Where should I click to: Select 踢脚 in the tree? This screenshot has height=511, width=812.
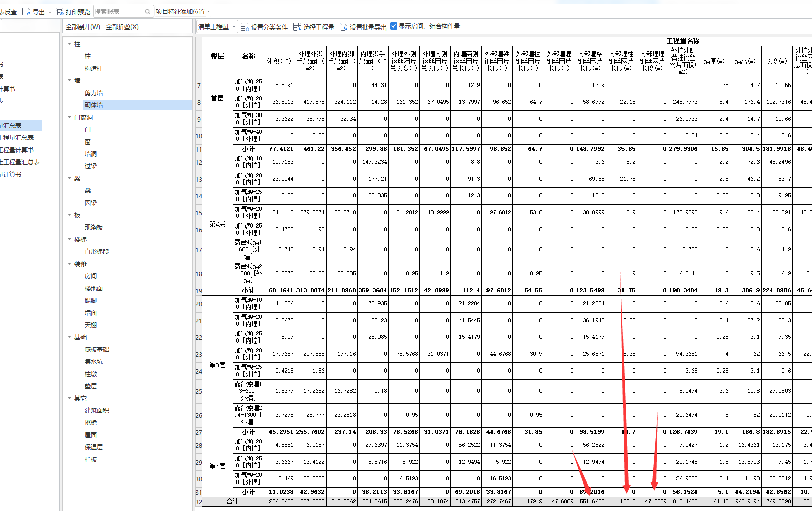[x=91, y=300]
